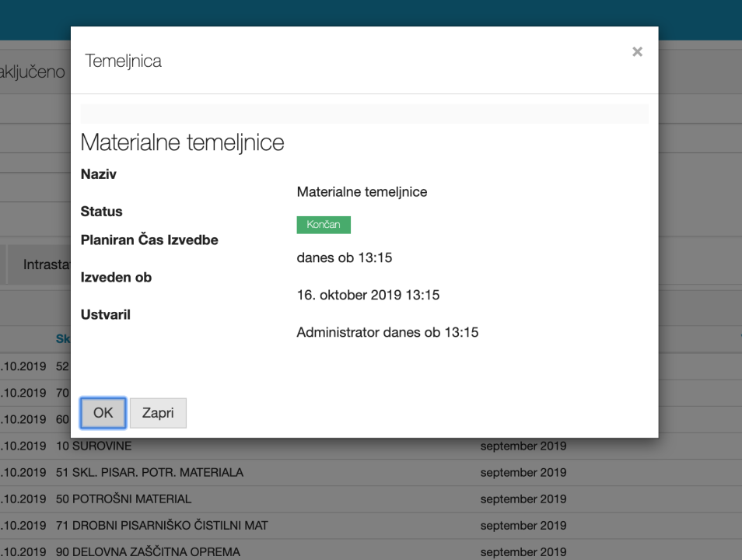Select the 51 SKL. PISAR. POTR. MATERIALA row
This screenshot has width=742, height=560.
pyautogui.click(x=149, y=473)
